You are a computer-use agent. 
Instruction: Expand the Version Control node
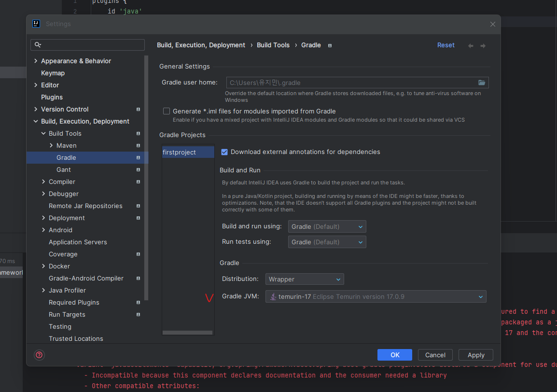36,110
